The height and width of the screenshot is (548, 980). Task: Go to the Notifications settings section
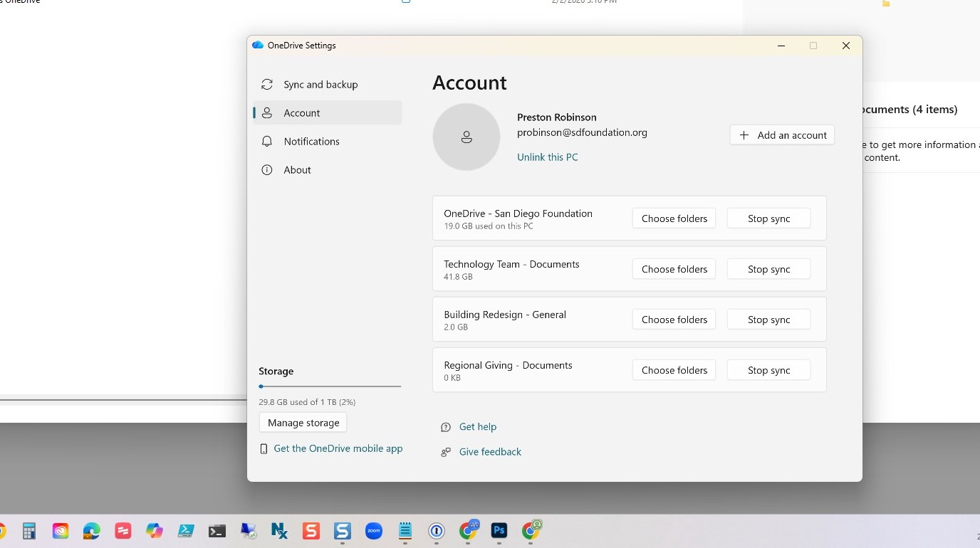(328, 142)
